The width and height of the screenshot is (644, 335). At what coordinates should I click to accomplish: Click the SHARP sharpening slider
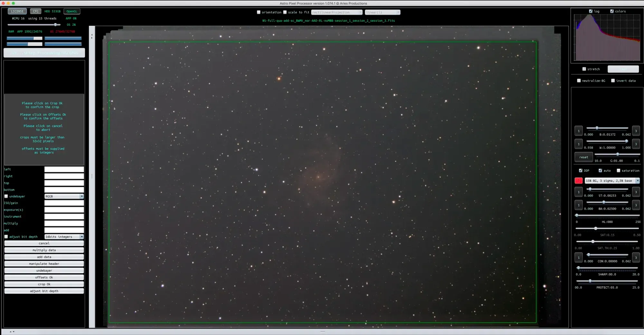pos(607,268)
